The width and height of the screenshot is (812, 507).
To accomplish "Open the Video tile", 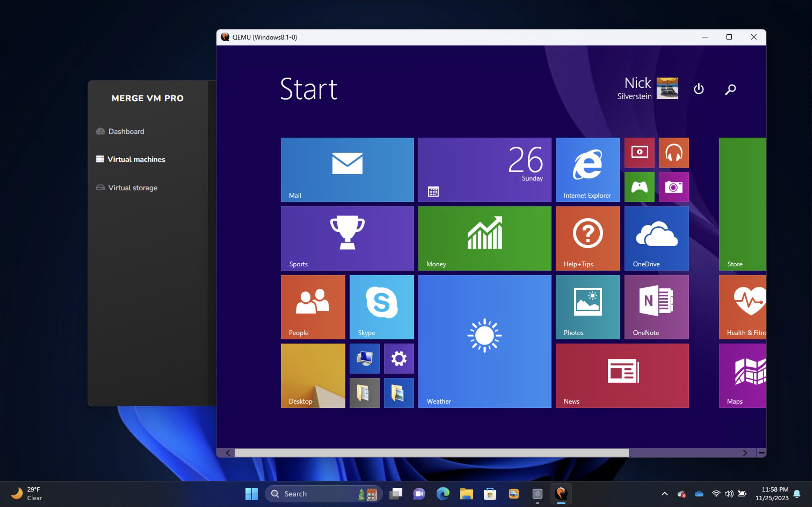I will (x=639, y=153).
